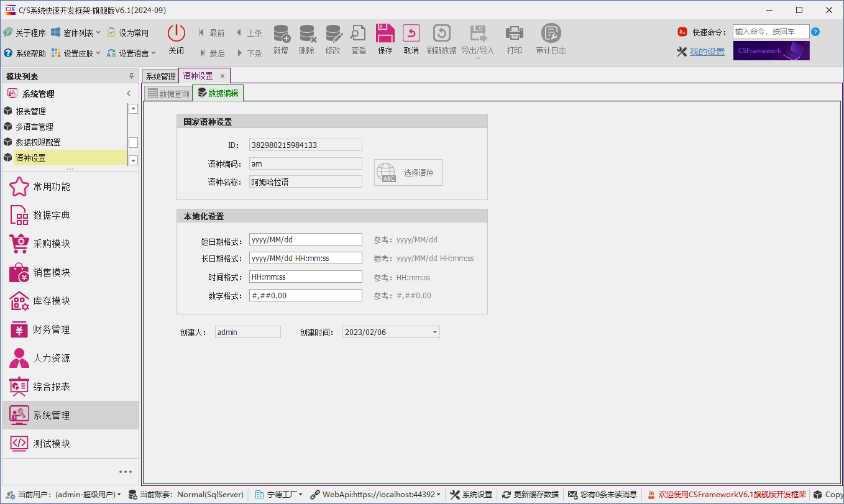
Task: Open 系统管理 navigation group at bottom
Action: click(70, 415)
